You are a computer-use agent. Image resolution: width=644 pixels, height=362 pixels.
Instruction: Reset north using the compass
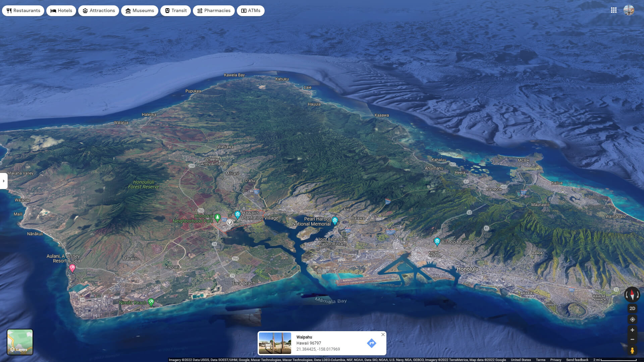pyautogui.click(x=632, y=295)
